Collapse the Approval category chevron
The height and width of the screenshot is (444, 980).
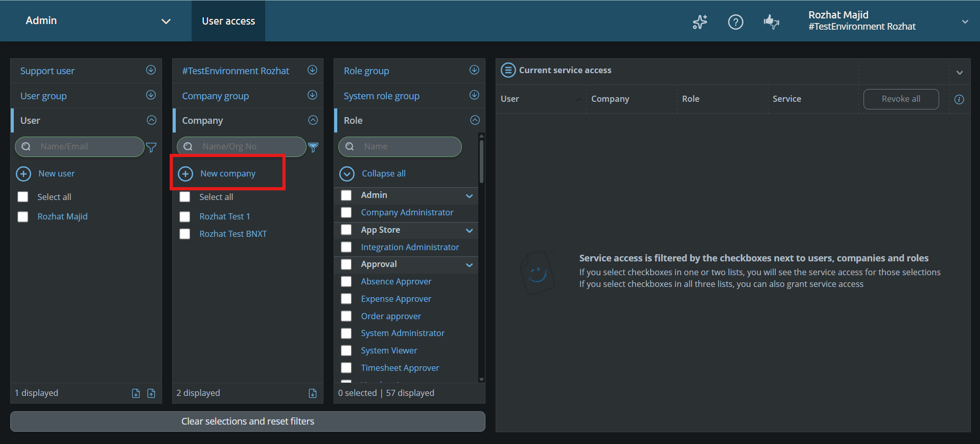point(469,265)
